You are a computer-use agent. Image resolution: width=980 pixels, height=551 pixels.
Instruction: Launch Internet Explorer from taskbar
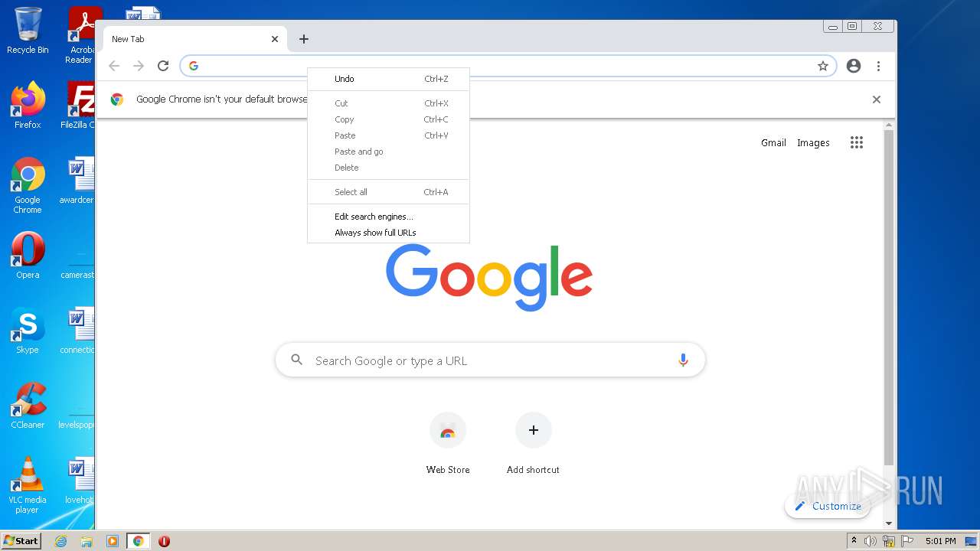click(60, 541)
